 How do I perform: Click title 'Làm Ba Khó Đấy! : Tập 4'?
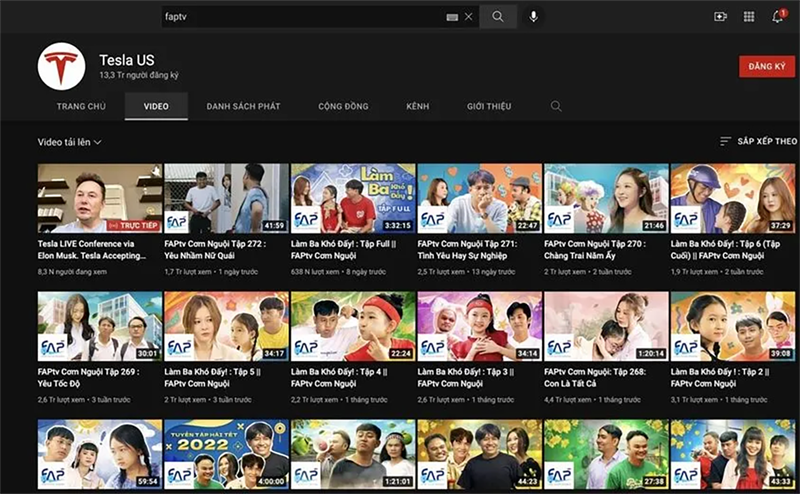[x=339, y=378]
